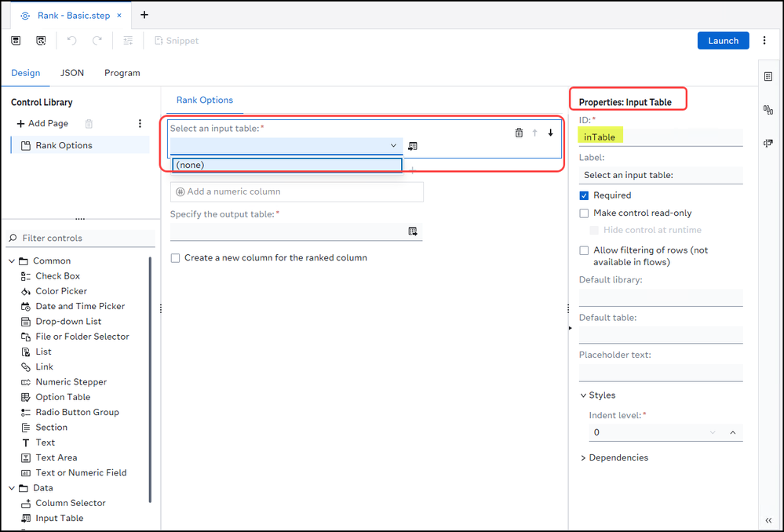The image size is (784, 532).
Task: Switch to the Program tab
Action: (x=122, y=73)
